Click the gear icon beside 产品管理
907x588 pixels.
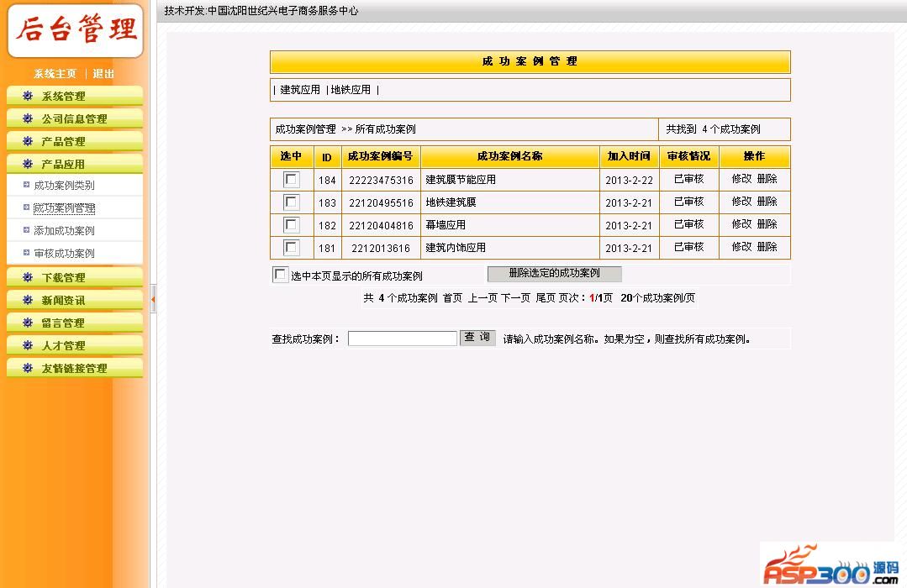(28, 141)
